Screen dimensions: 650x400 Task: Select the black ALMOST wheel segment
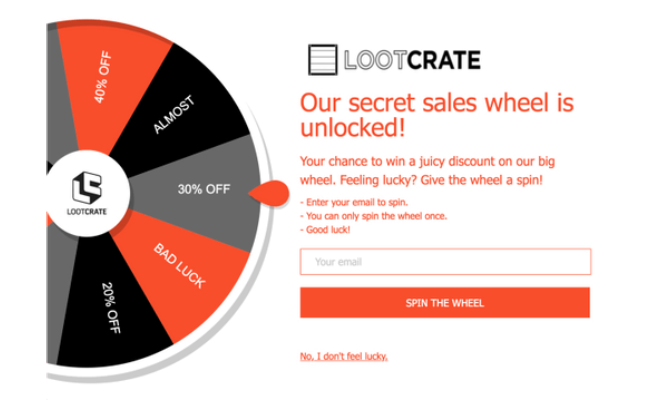click(x=178, y=112)
